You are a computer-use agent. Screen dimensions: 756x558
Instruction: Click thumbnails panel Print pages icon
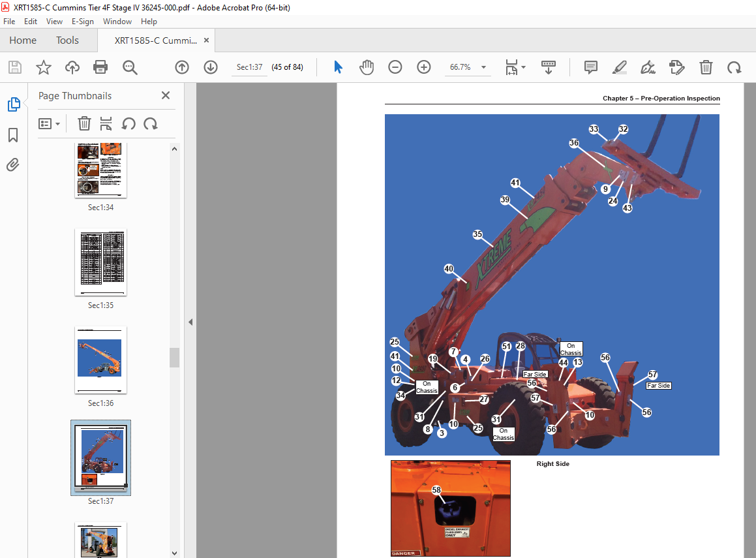[x=106, y=124]
